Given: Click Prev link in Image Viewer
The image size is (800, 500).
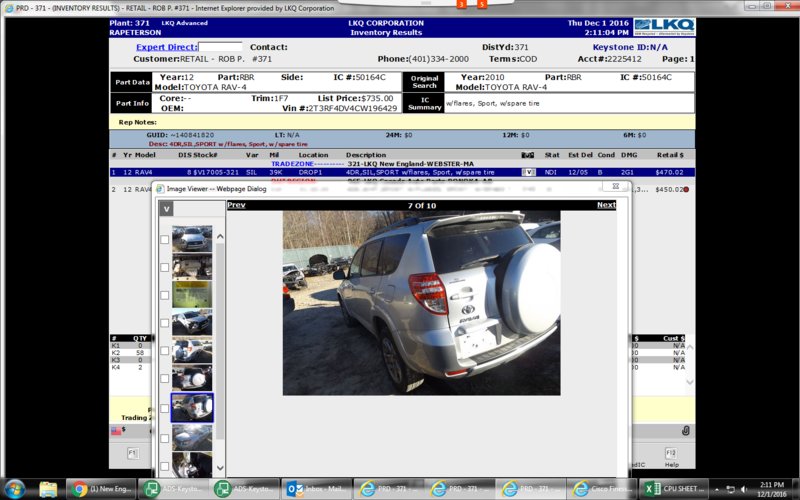Looking at the screenshot, I should (x=236, y=205).
